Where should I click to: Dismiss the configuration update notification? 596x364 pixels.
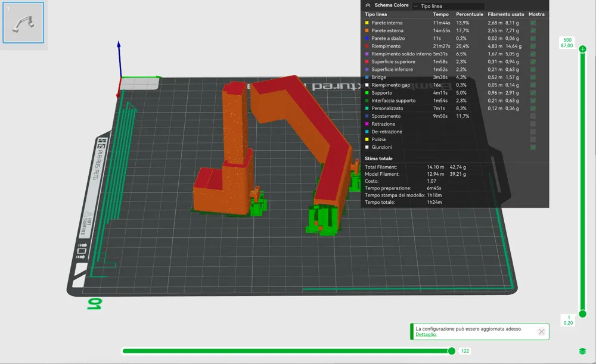[541, 332]
